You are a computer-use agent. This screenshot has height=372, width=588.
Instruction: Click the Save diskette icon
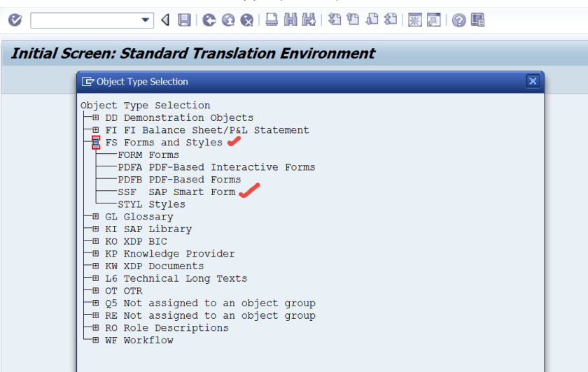pos(184,20)
